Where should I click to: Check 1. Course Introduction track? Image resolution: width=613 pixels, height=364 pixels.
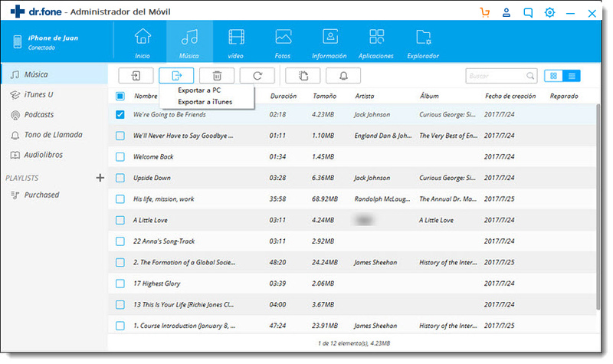[120, 326]
